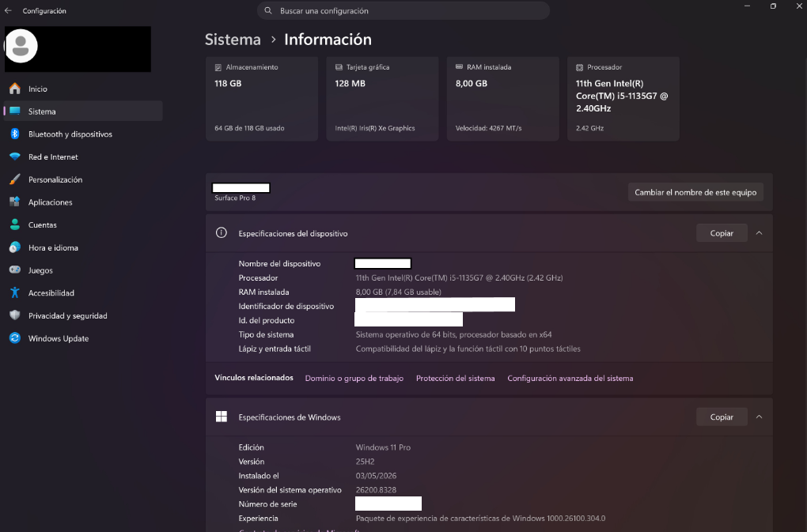807x532 pixels.
Task: Click the Bluetooth icon in sidebar
Action: pos(15,134)
